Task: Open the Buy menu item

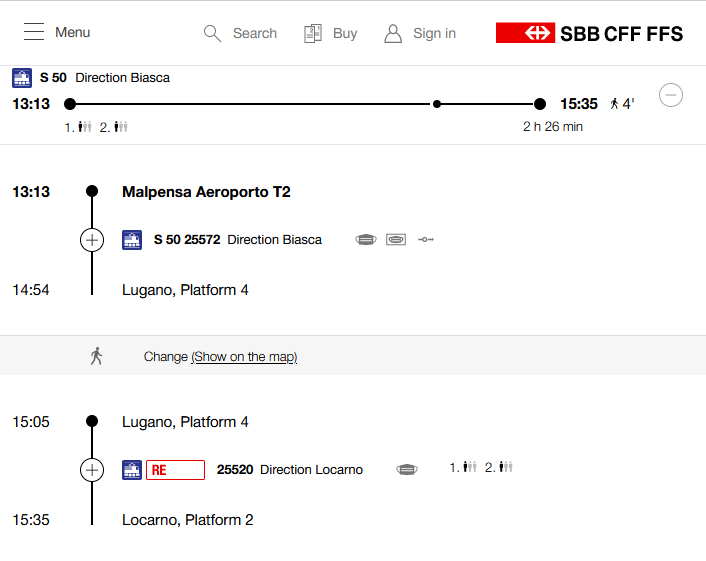Action: tap(345, 33)
